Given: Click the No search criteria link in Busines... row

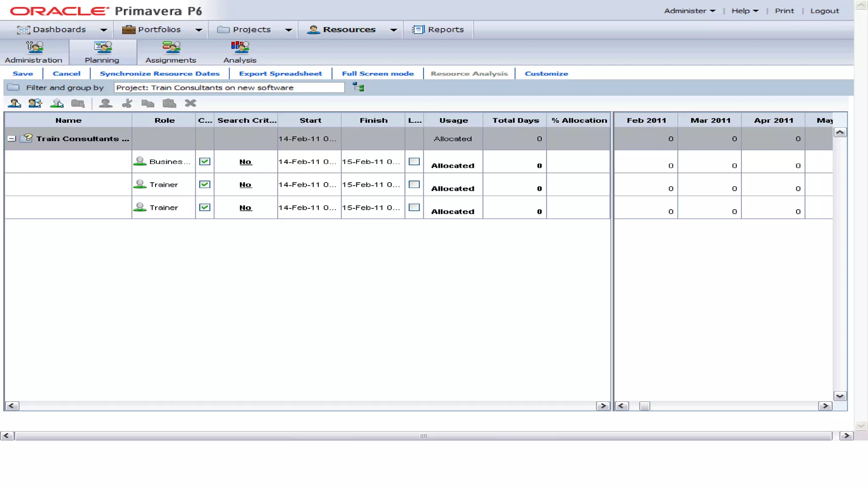Looking at the screenshot, I should (245, 161).
